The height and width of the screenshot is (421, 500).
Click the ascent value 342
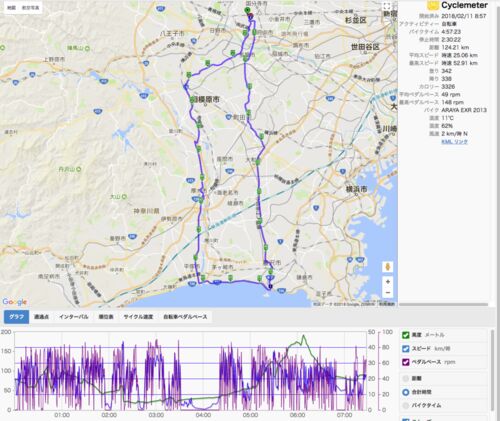click(x=447, y=71)
